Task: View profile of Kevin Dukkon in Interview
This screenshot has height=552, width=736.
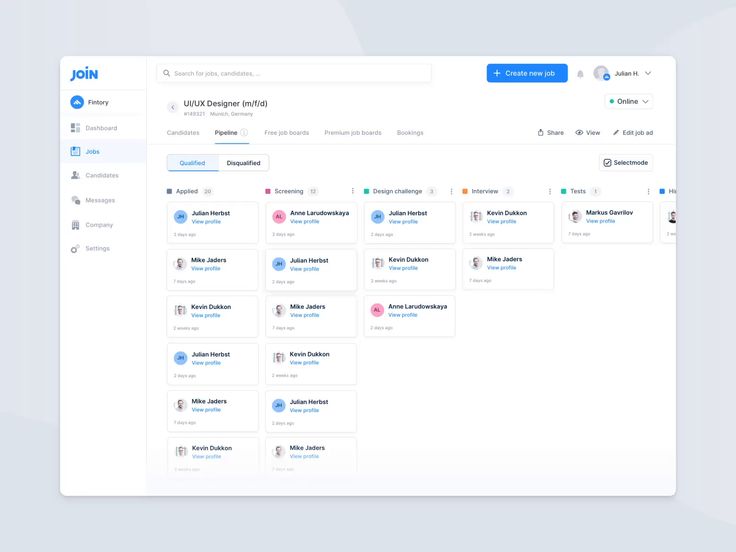Action: pyautogui.click(x=501, y=222)
